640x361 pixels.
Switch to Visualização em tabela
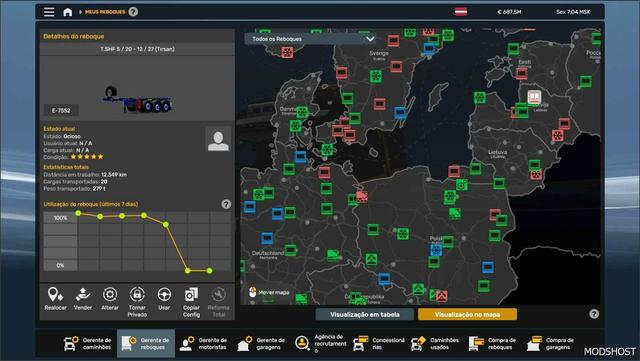point(364,314)
